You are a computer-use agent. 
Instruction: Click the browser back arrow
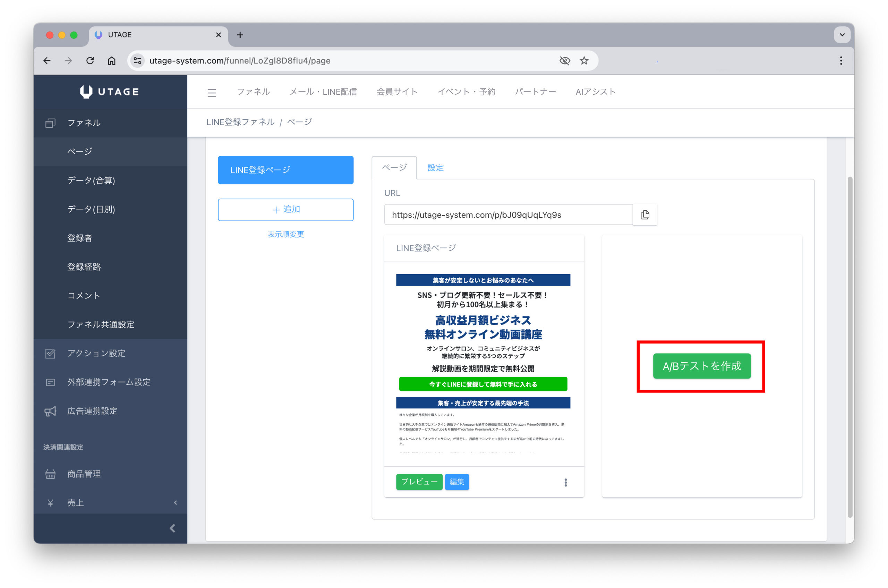47,61
